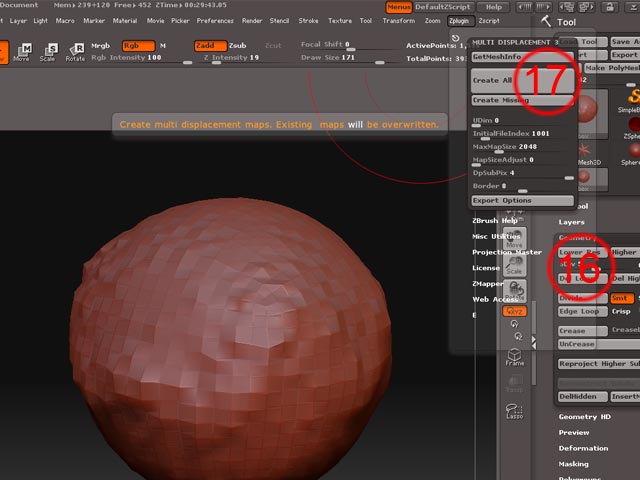This screenshot has width=640, height=480.
Task: Expand the Masking subpalette
Action: pyautogui.click(x=573, y=464)
